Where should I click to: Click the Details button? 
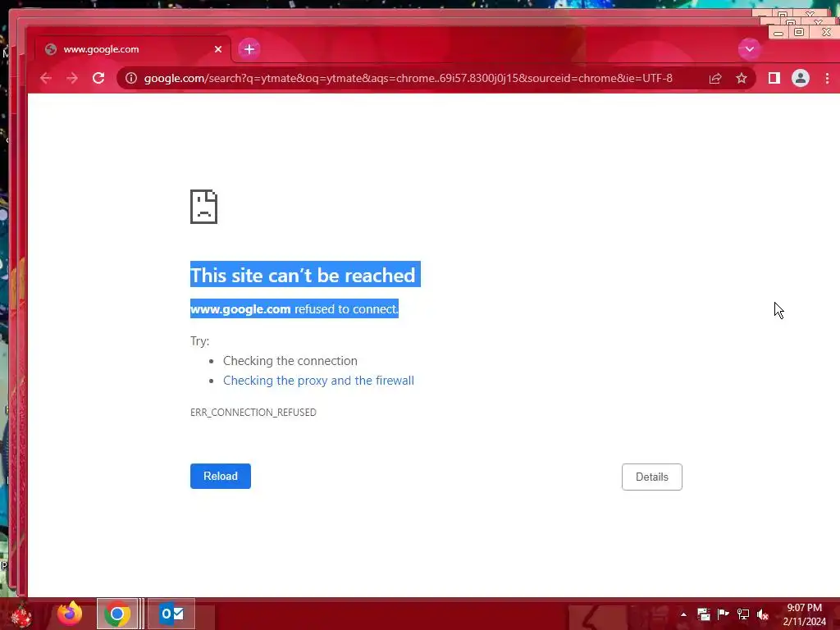pyautogui.click(x=651, y=477)
